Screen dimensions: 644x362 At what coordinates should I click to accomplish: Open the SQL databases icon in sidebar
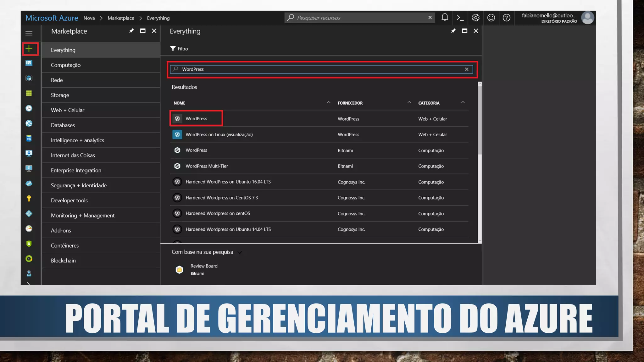click(x=29, y=138)
